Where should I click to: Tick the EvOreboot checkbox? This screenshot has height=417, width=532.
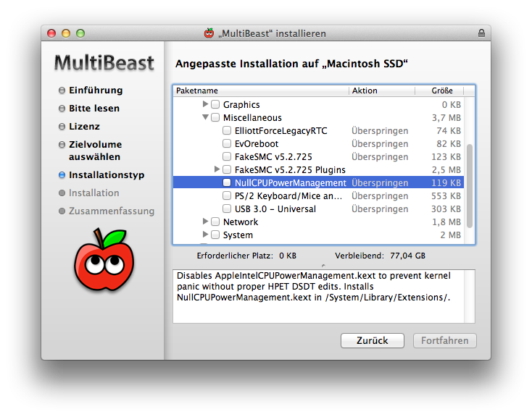coord(227,143)
